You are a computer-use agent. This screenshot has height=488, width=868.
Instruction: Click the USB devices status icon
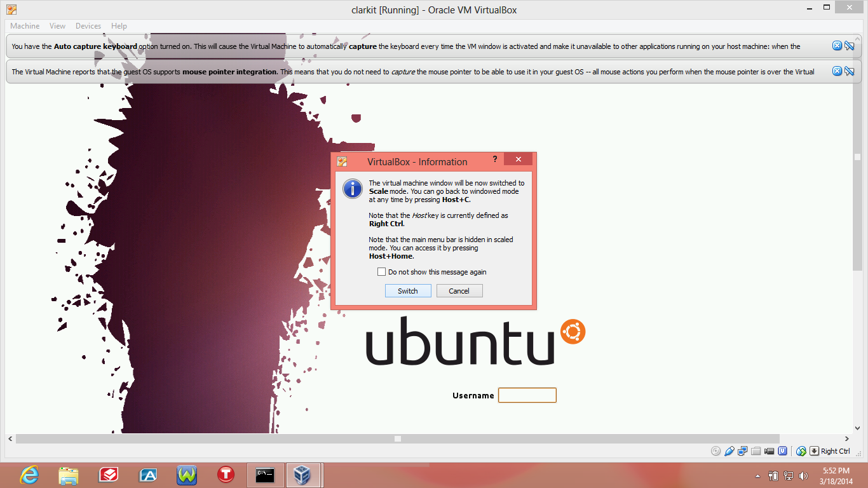[729, 451]
